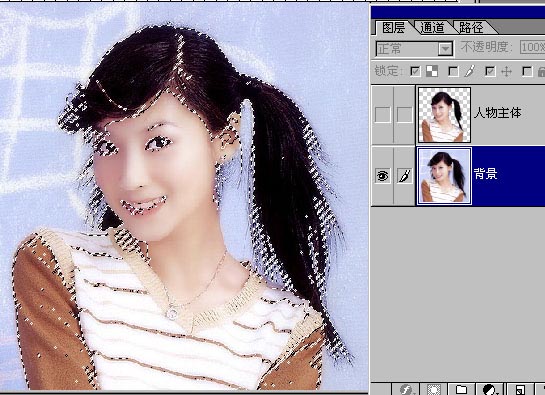This screenshot has height=395, width=545.
Task: Hide the 背景 layer with eye icon
Action: click(x=383, y=176)
